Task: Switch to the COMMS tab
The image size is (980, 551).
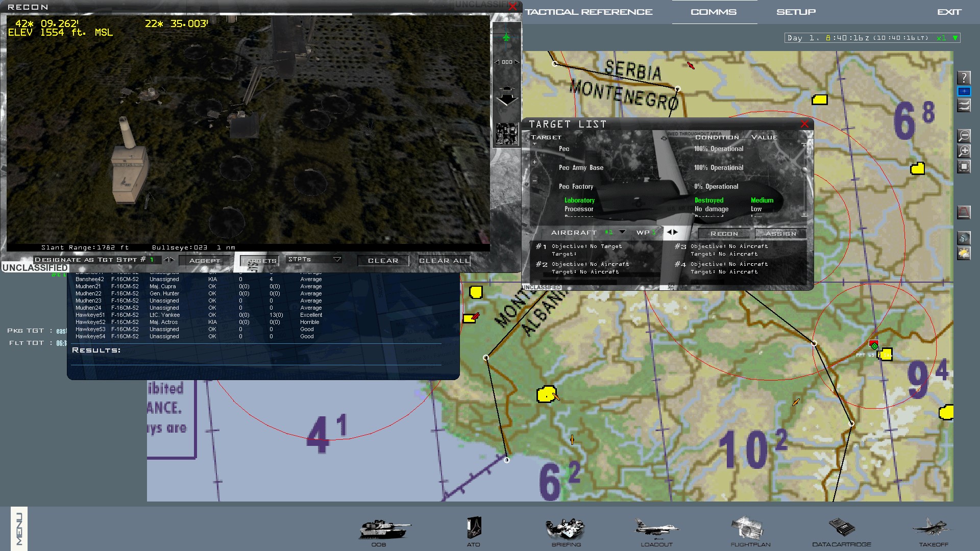Action: 714,12
